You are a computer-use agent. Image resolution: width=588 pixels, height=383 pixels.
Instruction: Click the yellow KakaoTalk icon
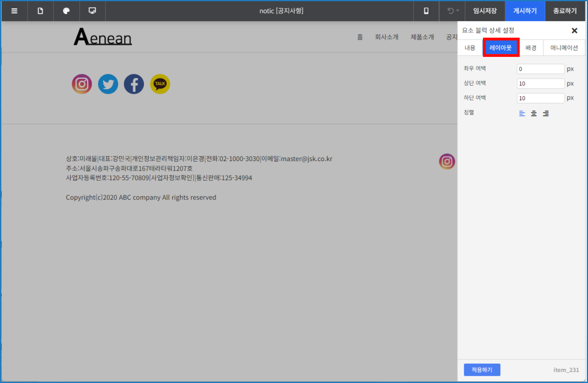point(160,84)
